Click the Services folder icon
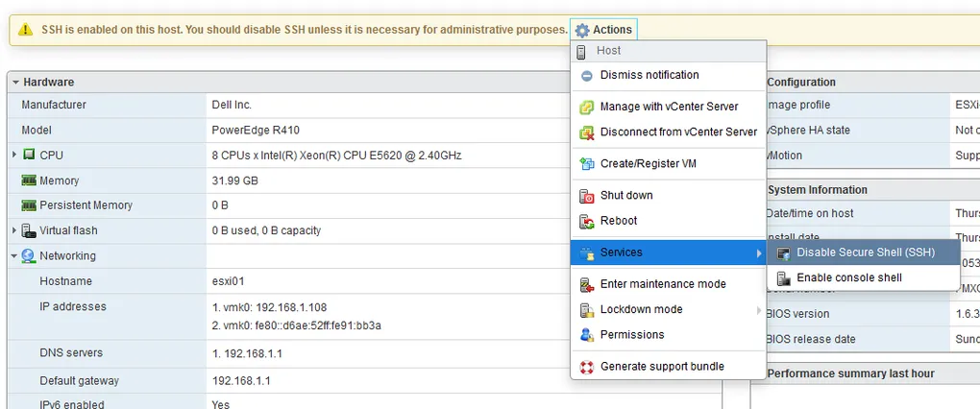 586,253
